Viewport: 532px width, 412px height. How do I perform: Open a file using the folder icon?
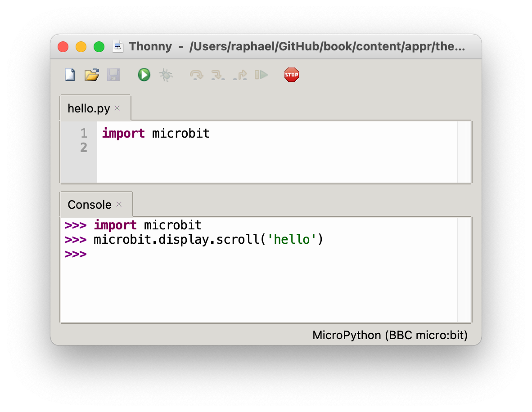point(92,75)
